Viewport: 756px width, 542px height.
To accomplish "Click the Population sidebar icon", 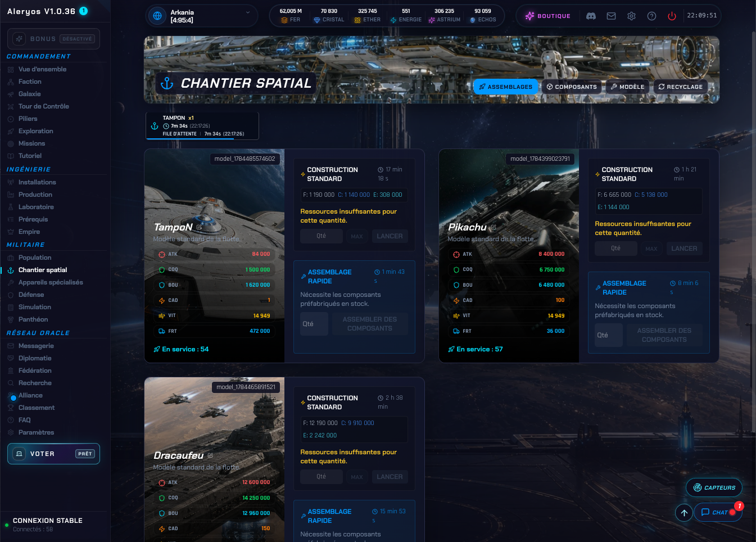I will (11, 258).
